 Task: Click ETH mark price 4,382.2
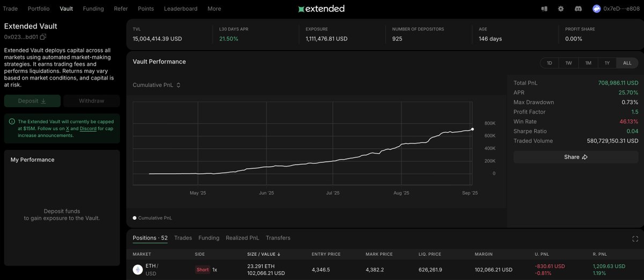(375, 269)
